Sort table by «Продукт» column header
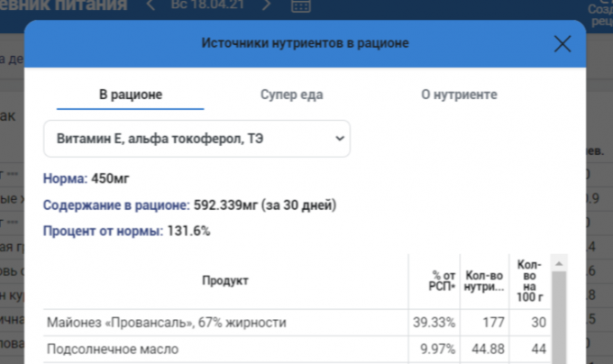This screenshot has width=613, height=364. [225, 280]
